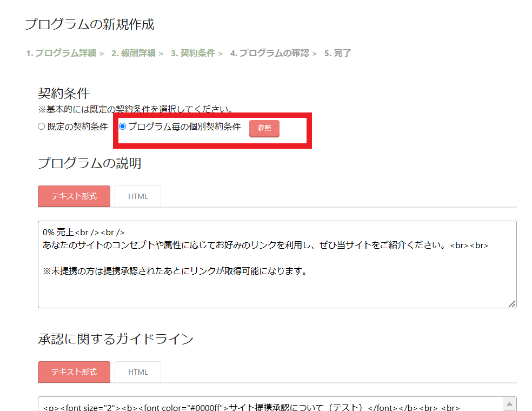This screenshot has width=532, height=411.
Task: Navigate to step 4. プログラムの確認
Action: 269,53
